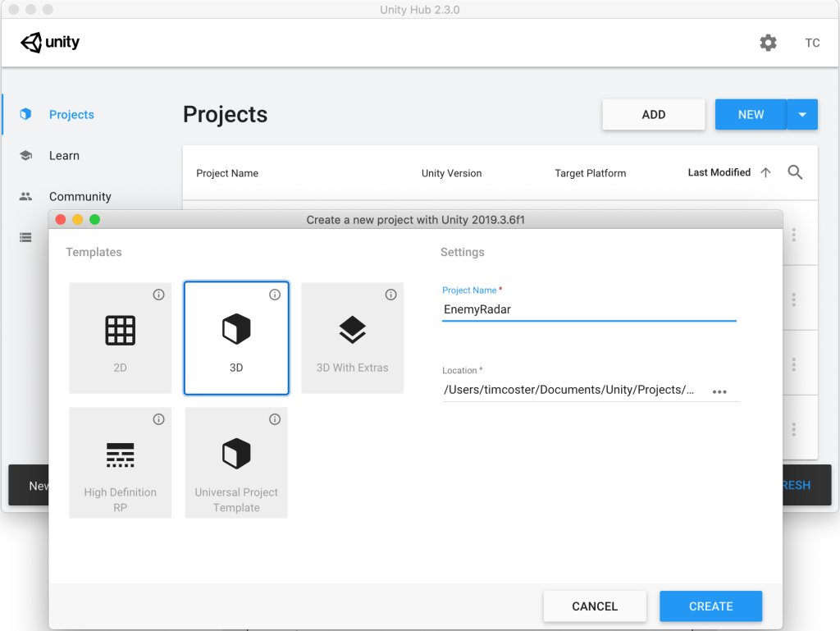Choose the Universal Project Template
The height and width of the screenshot is (631, 840).
236,462
